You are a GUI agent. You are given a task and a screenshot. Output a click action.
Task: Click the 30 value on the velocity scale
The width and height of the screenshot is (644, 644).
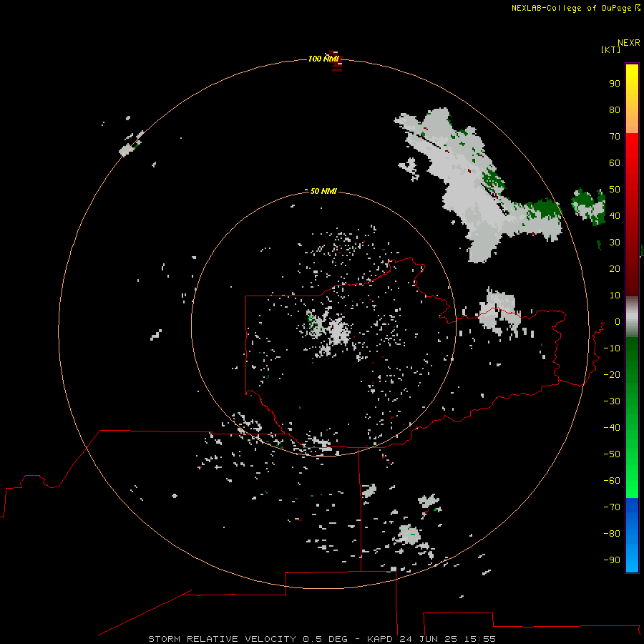615,243
